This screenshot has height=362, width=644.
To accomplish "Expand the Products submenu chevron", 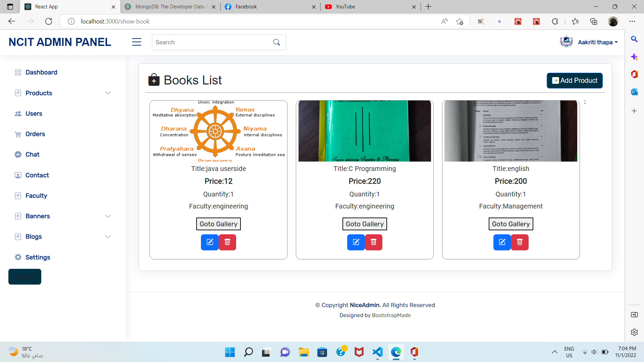I will tap(108, 93).
